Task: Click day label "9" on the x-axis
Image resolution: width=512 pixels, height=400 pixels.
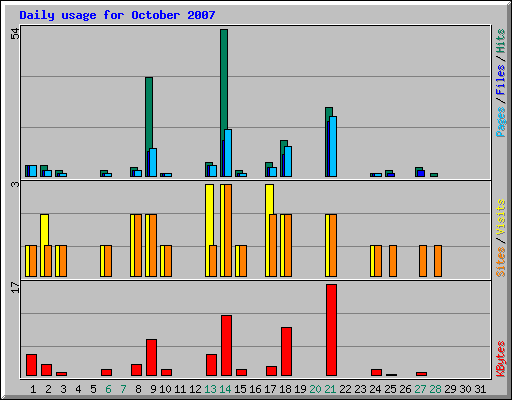Action: coord(153,389)
